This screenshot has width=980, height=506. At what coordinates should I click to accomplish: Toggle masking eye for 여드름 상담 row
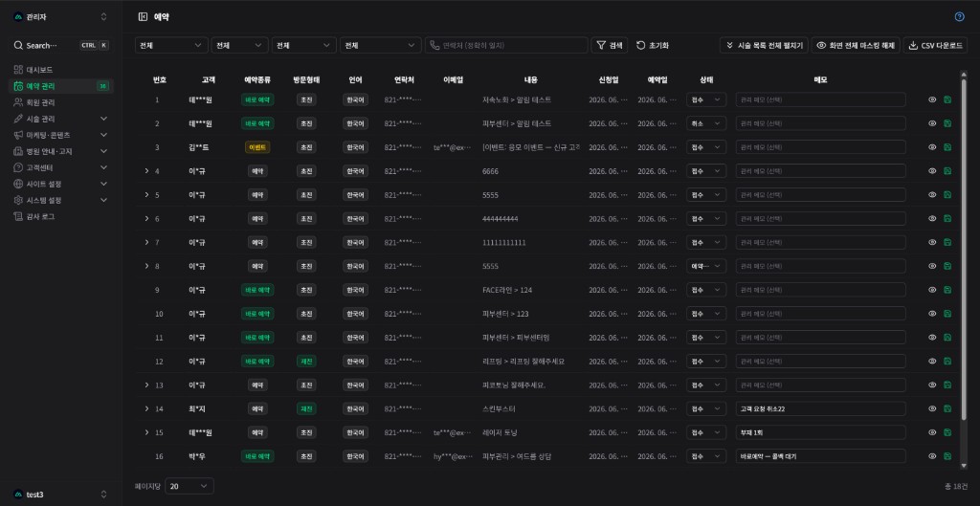click(x=932, y=456)
